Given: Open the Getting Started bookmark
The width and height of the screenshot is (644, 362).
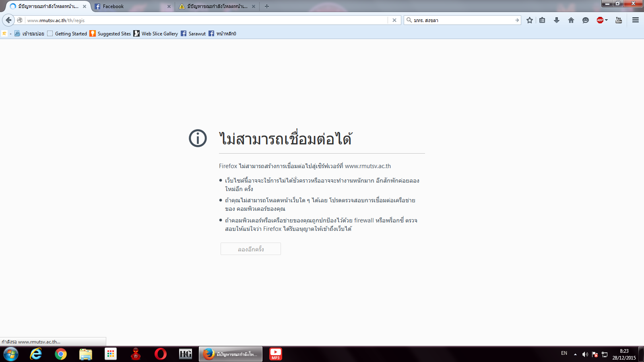Looking at the screenshot, I should click(x=67, y=34).
